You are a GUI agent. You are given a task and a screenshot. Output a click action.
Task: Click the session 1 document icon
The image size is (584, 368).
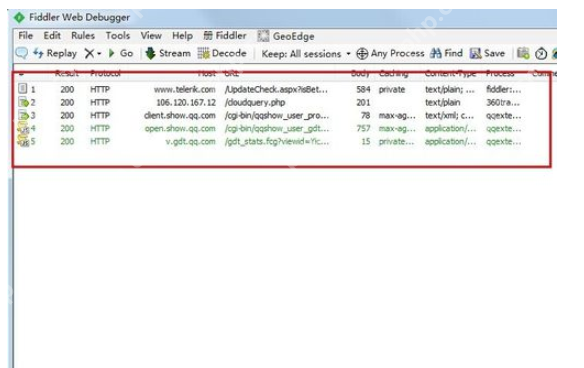pos(23,88)
